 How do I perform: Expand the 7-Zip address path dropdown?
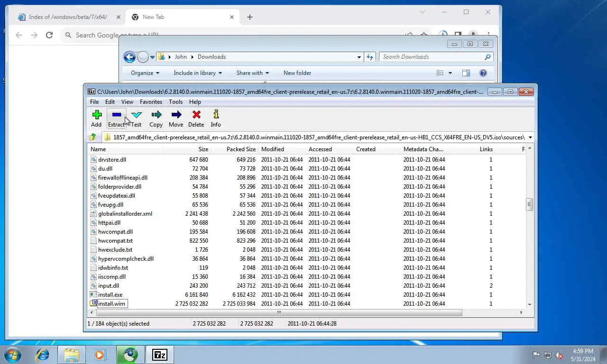coord(530,137)
